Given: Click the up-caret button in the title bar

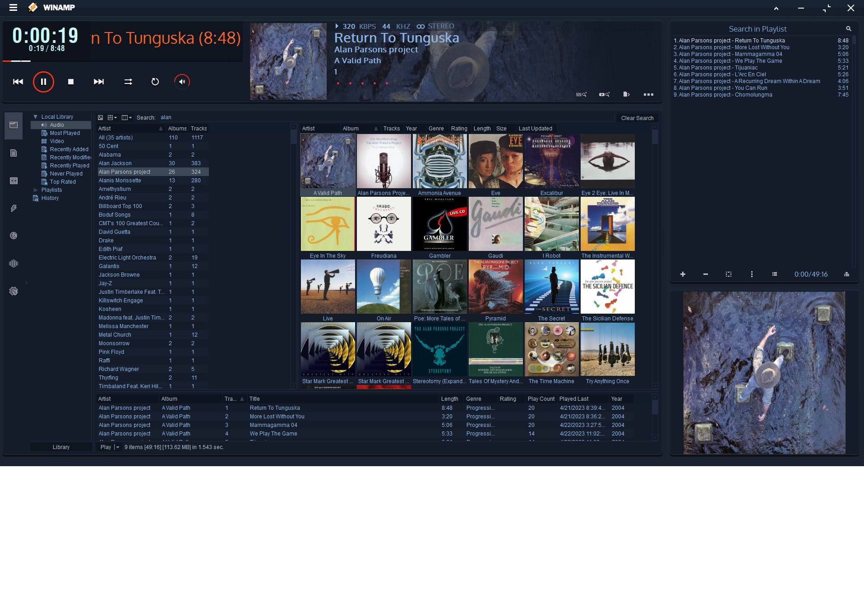Looking at the screenshot, I should point(776,8).
